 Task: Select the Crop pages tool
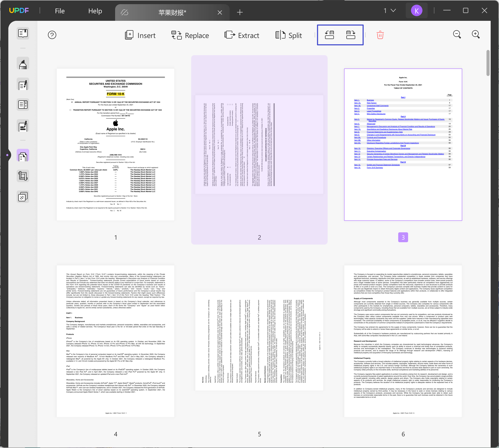[x=23, y=176]
